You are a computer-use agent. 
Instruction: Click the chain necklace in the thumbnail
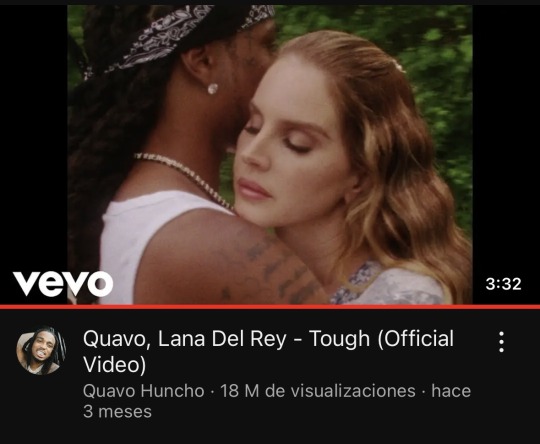pos(184,179)
